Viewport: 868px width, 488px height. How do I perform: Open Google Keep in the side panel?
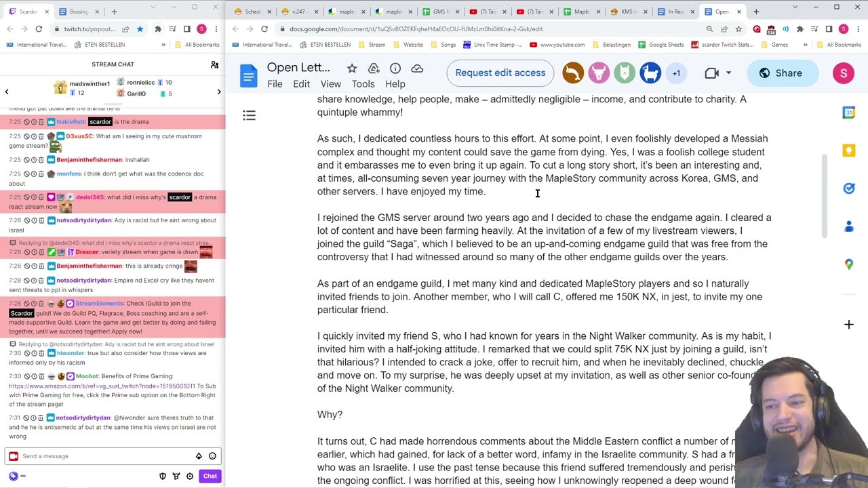848,150
